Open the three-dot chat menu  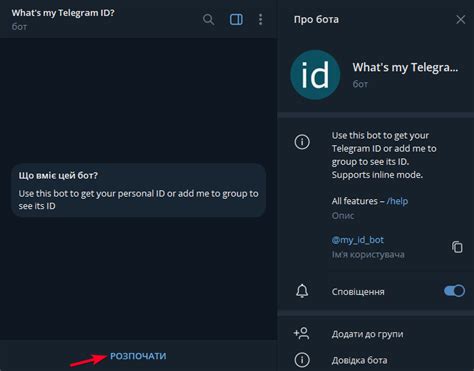pyautogui.click(x=261, y=20)
